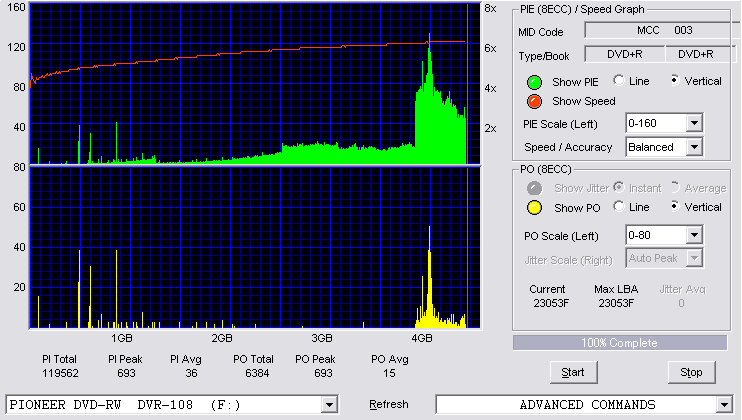Click the PI Avg value 36
Image resolution: width=742 pixels, height=420 pixels.
191,374
